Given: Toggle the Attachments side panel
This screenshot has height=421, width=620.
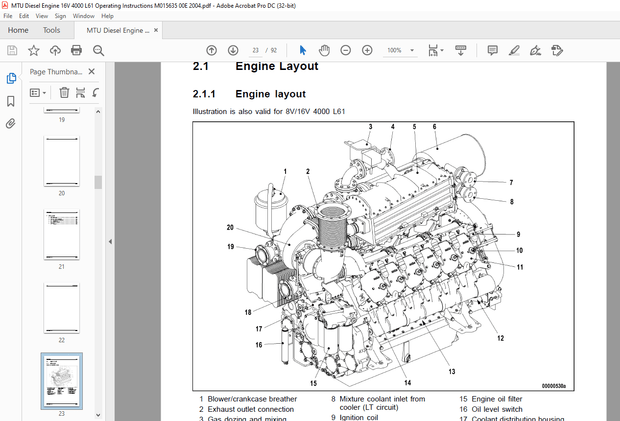Looking at the screenshot, I should point(11,124).
